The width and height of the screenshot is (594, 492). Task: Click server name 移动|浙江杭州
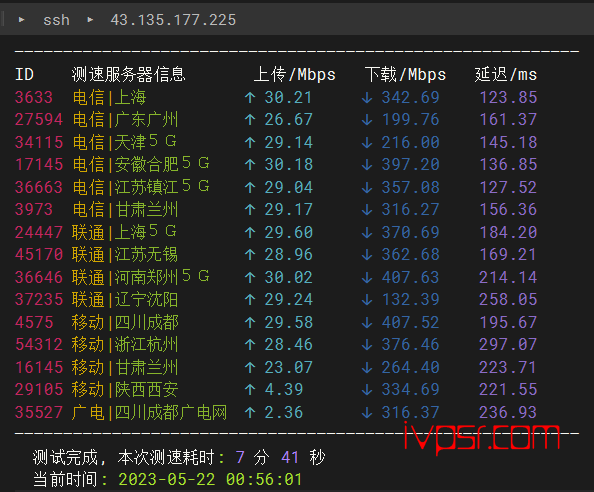(125, 345)
